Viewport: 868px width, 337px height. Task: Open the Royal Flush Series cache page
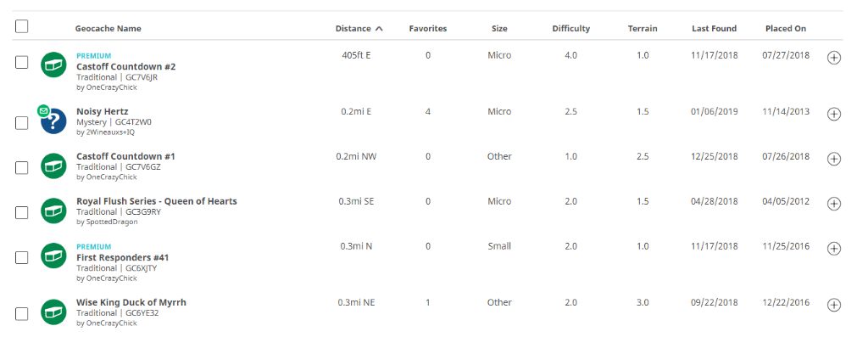pos(157,201)
